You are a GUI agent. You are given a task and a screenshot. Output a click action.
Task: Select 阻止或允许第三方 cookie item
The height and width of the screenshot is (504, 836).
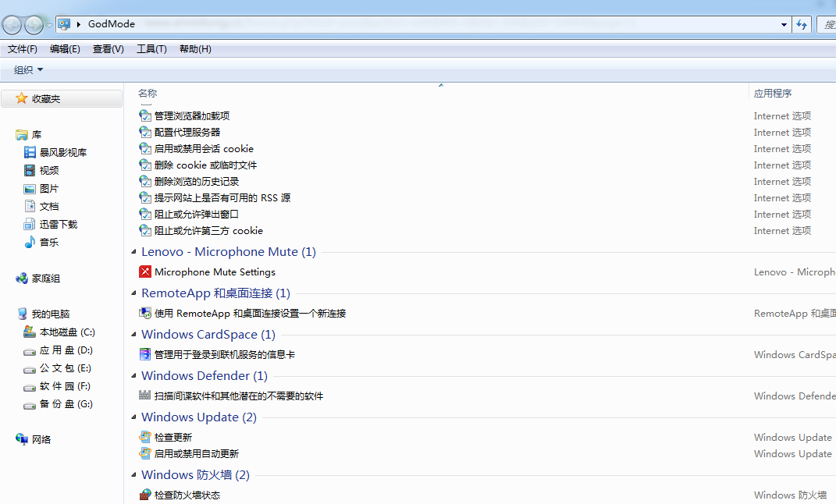point(201,231)
